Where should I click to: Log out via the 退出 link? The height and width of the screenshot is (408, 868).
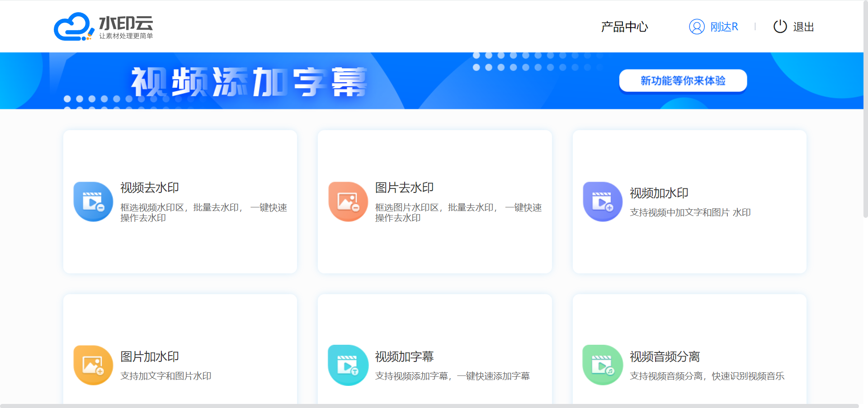click(803, 27)
